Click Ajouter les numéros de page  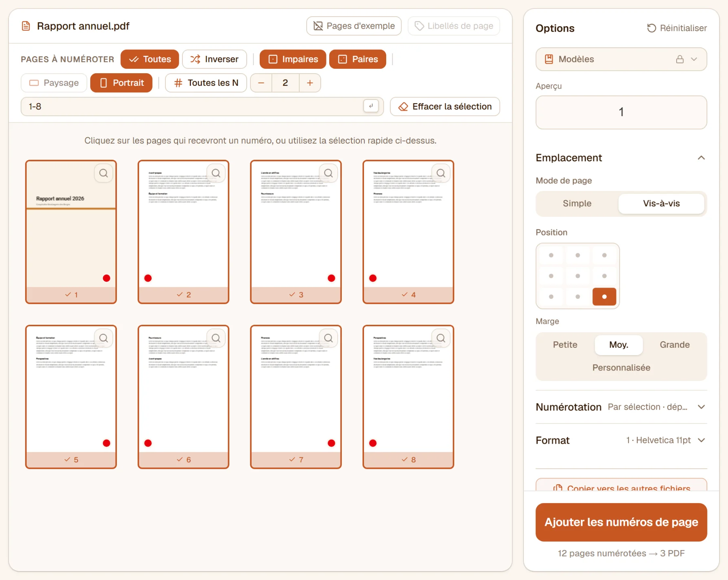[621, 522]
